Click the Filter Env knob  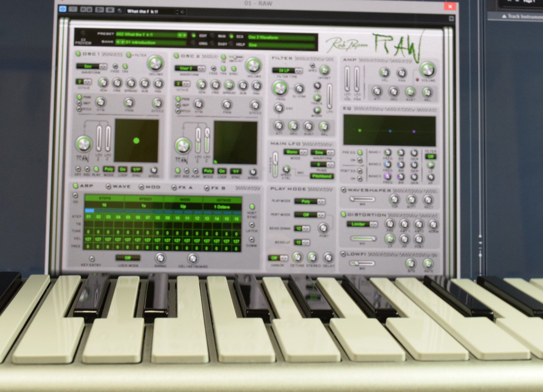point(279,108)
